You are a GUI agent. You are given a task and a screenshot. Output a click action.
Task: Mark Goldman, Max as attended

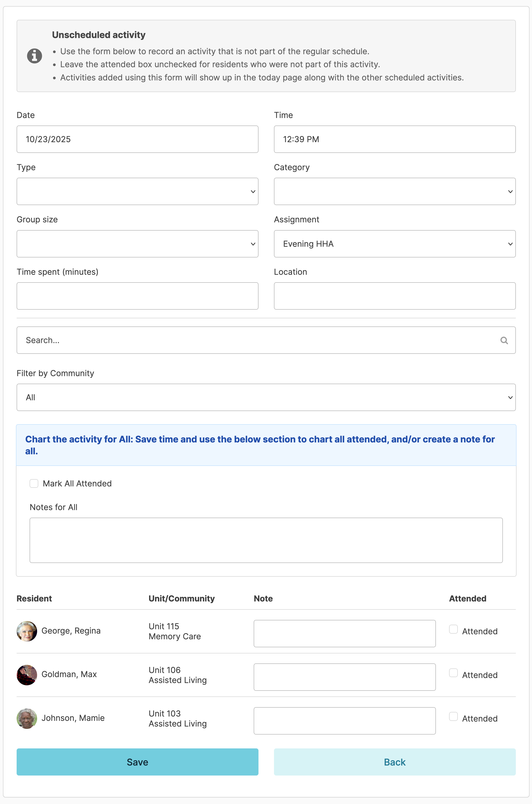point(453,673)
